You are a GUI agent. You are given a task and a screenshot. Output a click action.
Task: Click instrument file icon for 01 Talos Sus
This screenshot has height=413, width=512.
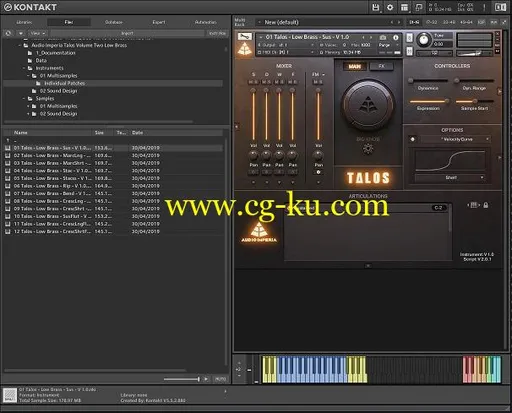tap(8, 148)
